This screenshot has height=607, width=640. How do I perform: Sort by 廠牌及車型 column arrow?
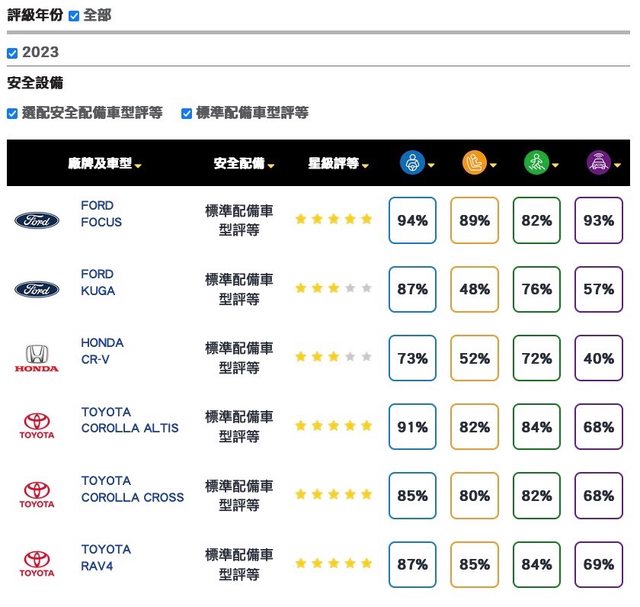point(138,165)
